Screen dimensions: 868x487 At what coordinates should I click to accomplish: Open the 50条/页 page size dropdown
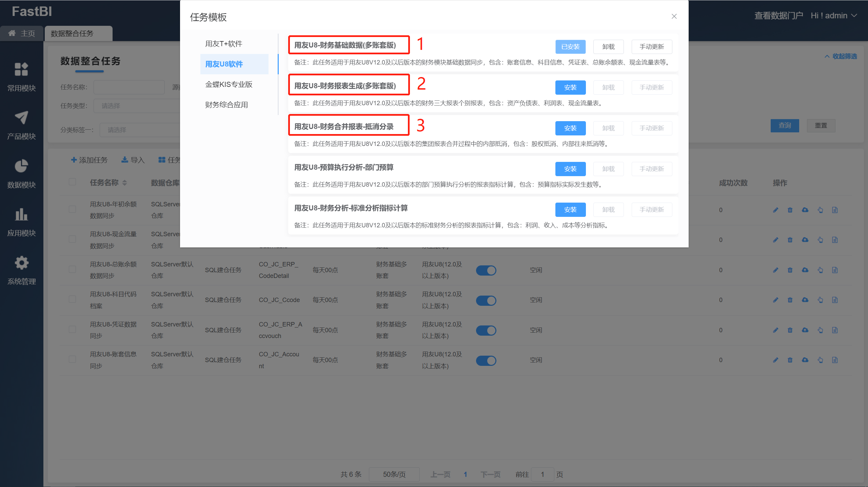pos(394,474)
